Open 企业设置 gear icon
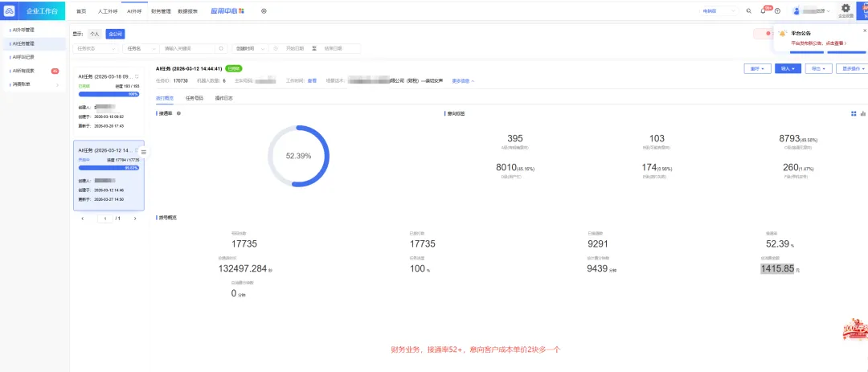 click(845, 8)
